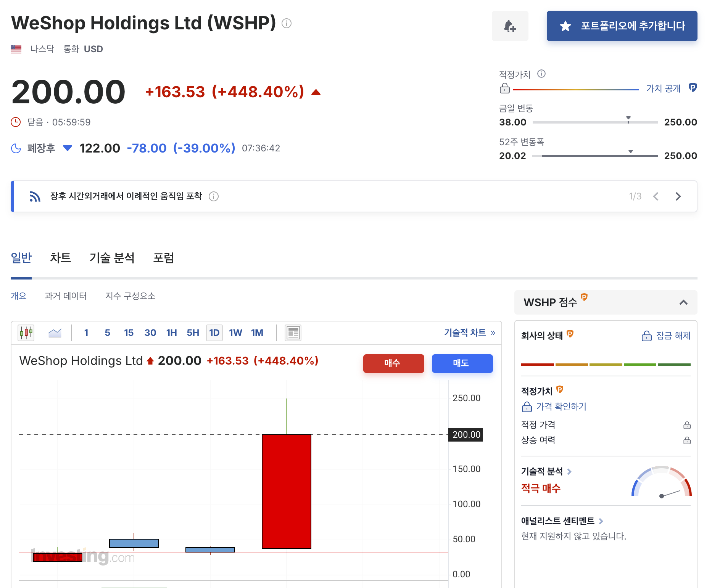
Task: Set chart interval to 1M
Action: [x=257, y=333]
